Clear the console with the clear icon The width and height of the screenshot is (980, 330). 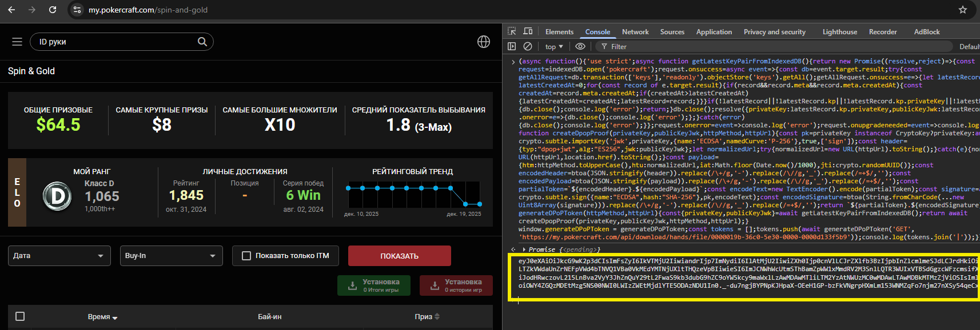coord(528,46)
